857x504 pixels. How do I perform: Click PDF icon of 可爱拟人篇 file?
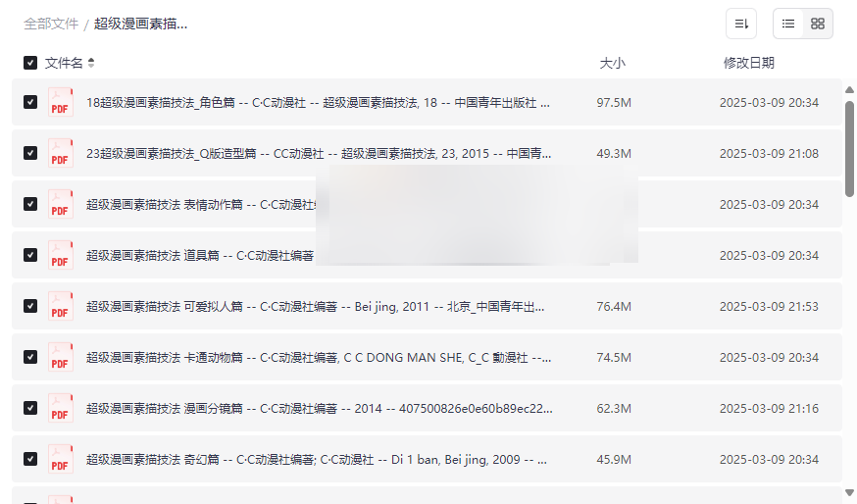tap(60, 306)
